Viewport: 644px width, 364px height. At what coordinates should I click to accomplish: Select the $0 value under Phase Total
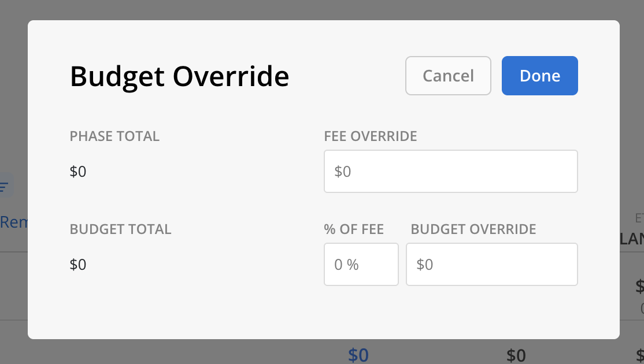pos(77,172)
